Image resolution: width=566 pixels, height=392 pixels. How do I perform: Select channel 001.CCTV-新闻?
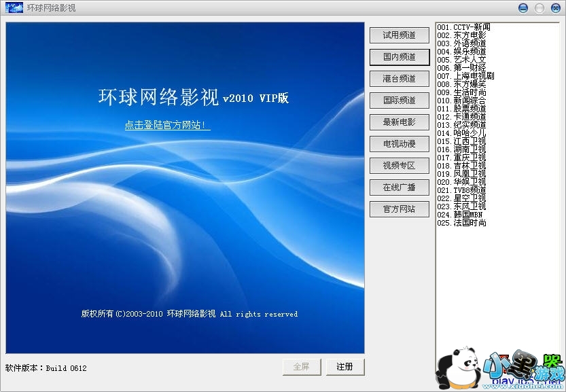point(463,27)
